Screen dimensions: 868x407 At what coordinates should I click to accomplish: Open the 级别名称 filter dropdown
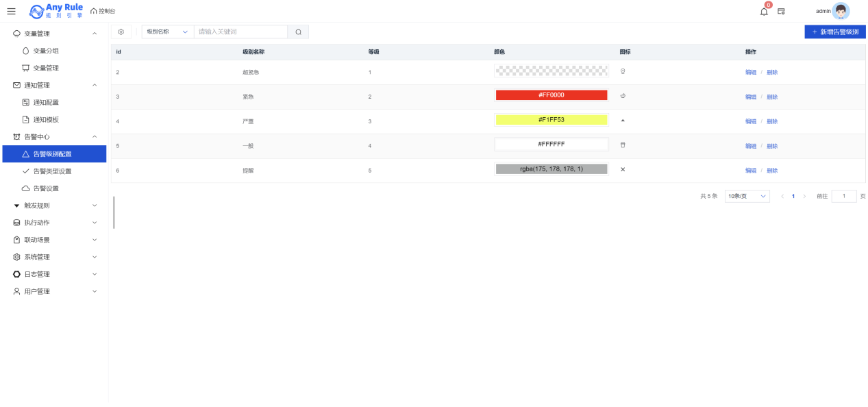[166, 32]
